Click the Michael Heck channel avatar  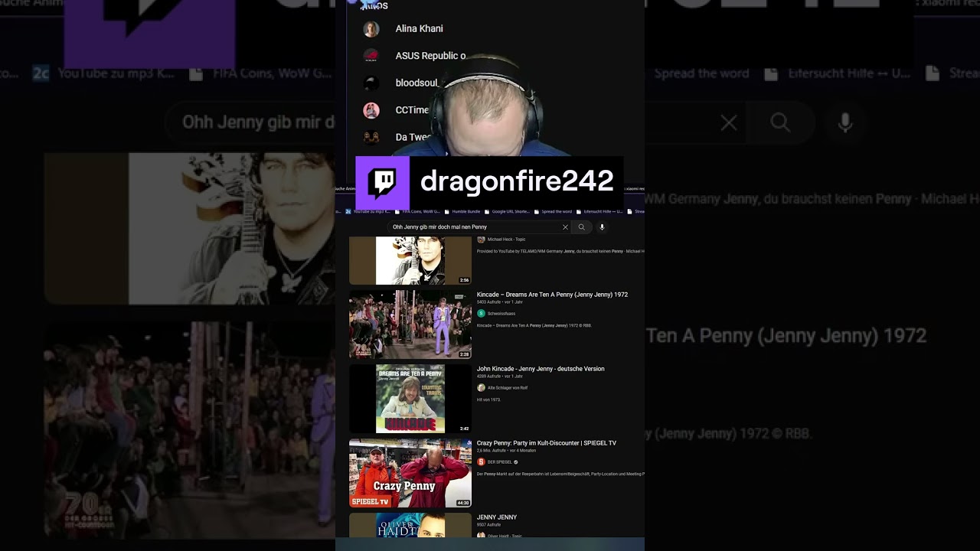tap(481, 240)
